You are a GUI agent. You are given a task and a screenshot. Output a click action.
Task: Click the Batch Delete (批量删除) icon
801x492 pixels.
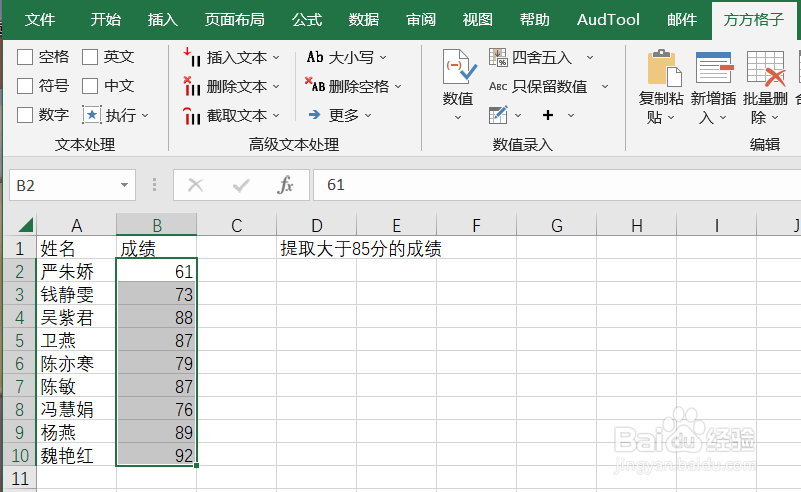[766, 67]
